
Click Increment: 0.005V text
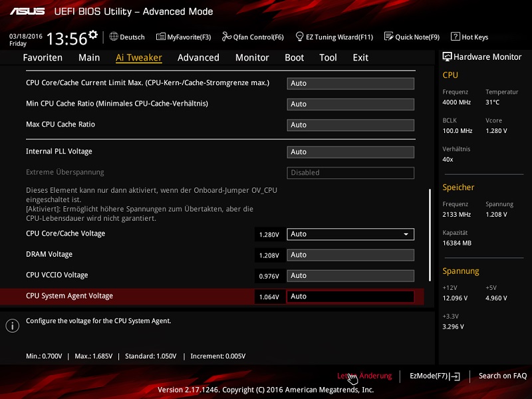coord(218,356)
